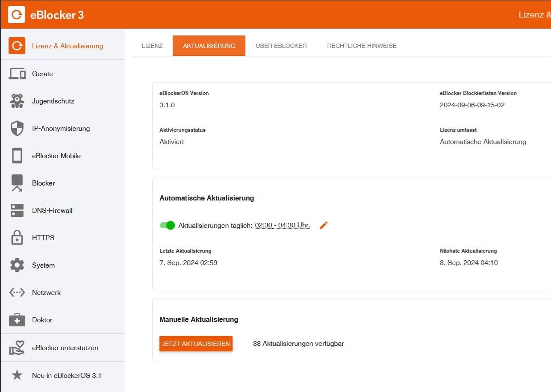Click the Automatische Aktualisierung license value
The width and height of the screenshot is (551, 392).
point(483,142)
